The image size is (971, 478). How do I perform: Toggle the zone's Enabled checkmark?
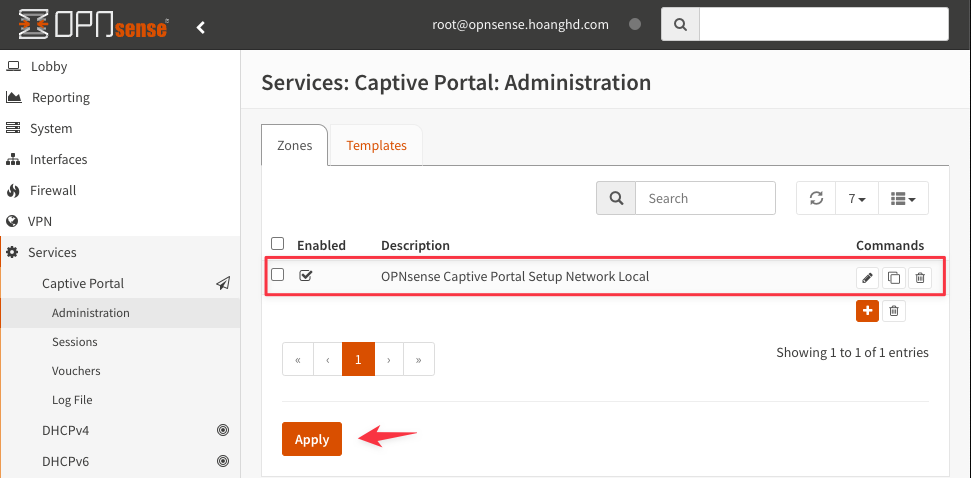click(305, 275)
